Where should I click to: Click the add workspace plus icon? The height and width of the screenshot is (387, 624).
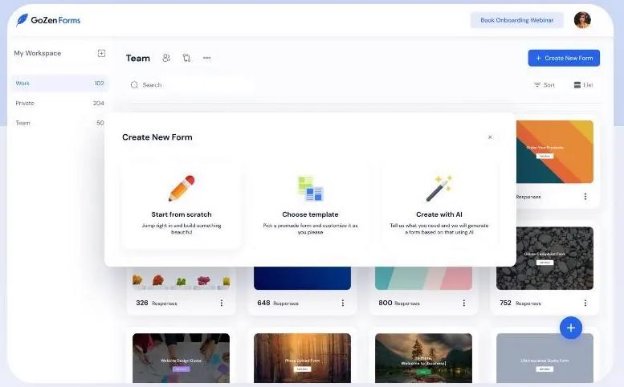pyautogui.click(x=101, y=53)
